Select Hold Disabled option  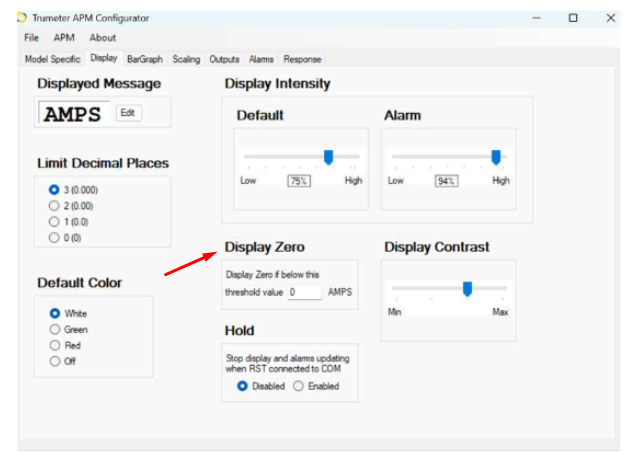point(261,386)
